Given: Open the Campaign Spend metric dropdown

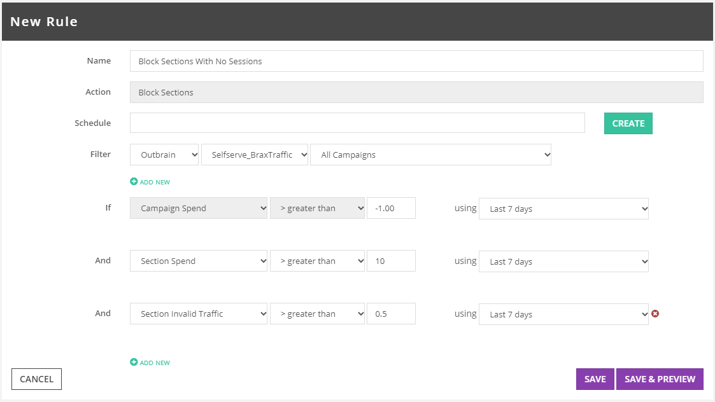Looking at the screenshot, I should click(199, 208).
